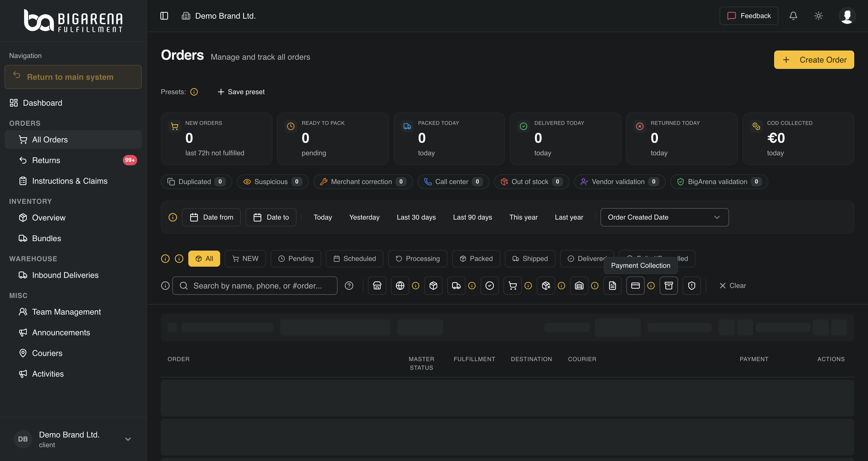Open the shield alert filter
This screenshot has width=868, height=461.
(692, 286)
